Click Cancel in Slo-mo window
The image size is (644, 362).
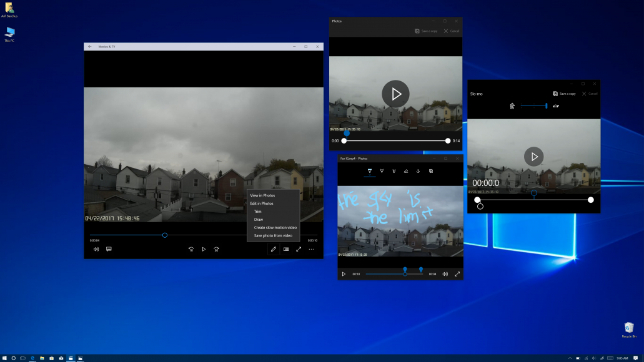tap(590, 94)
